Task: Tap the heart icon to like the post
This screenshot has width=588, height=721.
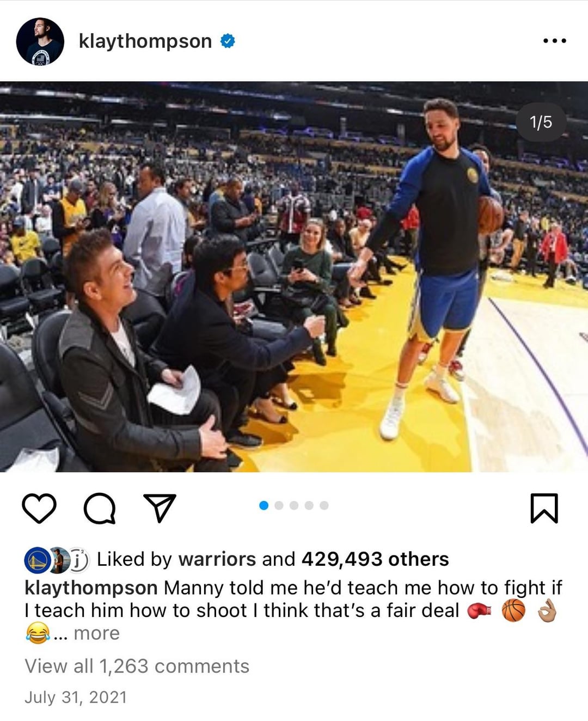Action: 39,508
